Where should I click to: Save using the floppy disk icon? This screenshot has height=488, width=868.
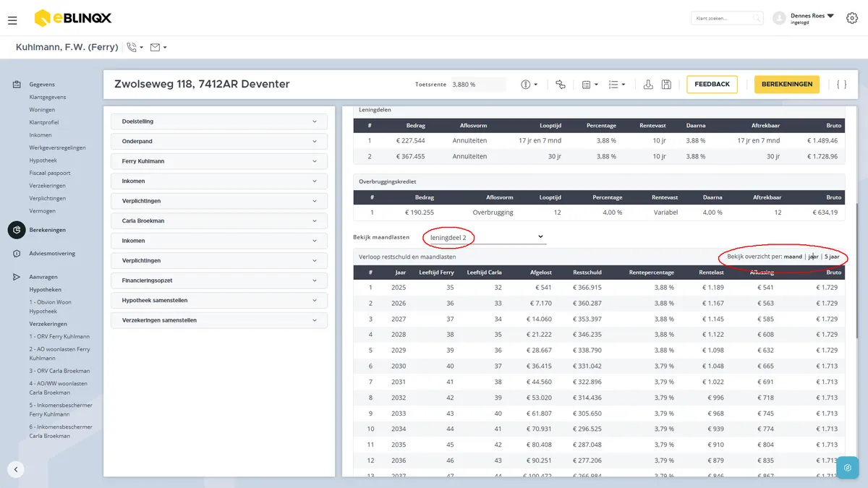[x=666, y=85]
